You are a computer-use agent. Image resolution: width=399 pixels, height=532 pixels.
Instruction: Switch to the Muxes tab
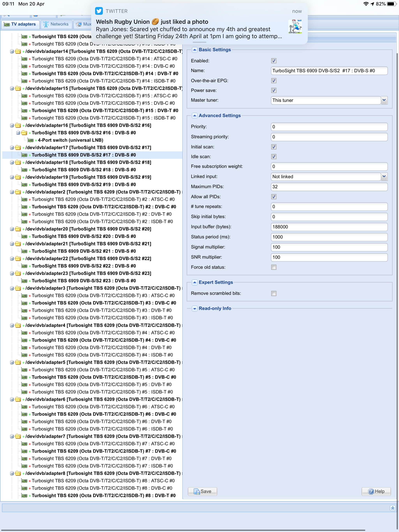(x=83, y=24)
